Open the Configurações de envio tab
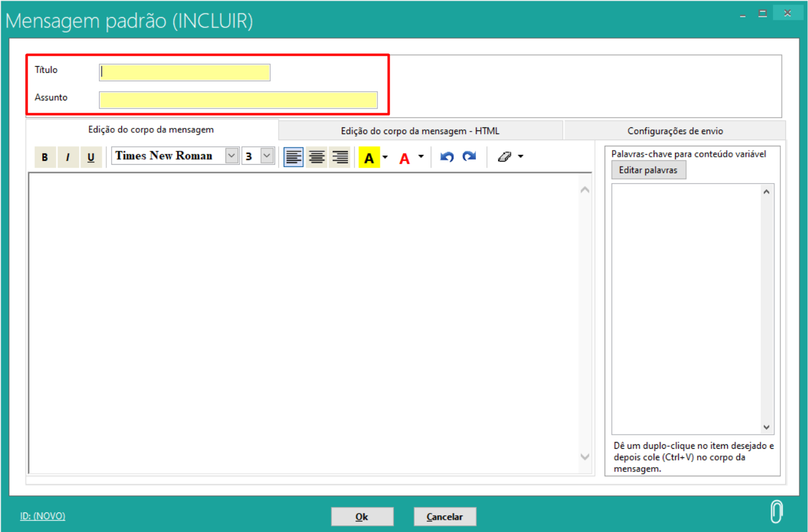This screenshot has width=808, height=532. 675,131
